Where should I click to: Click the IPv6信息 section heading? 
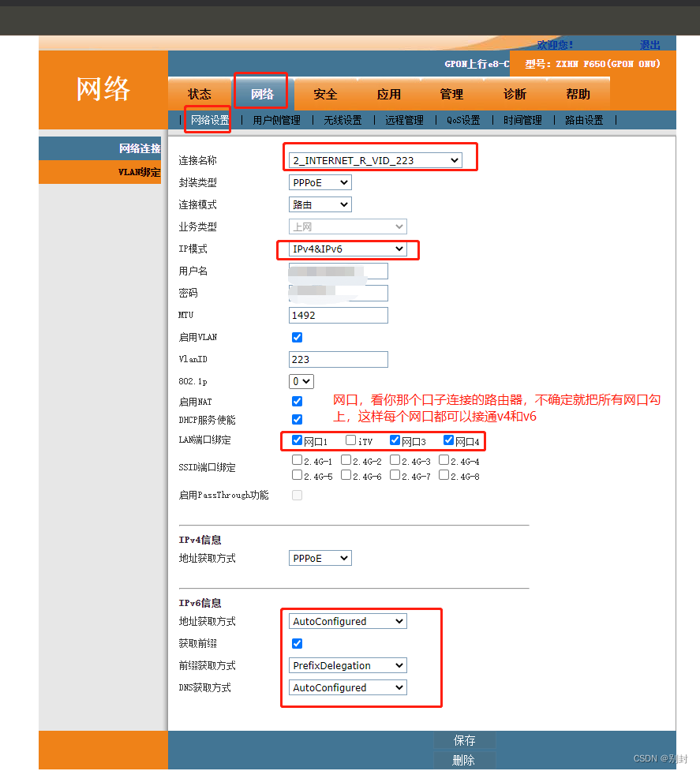click(x=200, y=603)
